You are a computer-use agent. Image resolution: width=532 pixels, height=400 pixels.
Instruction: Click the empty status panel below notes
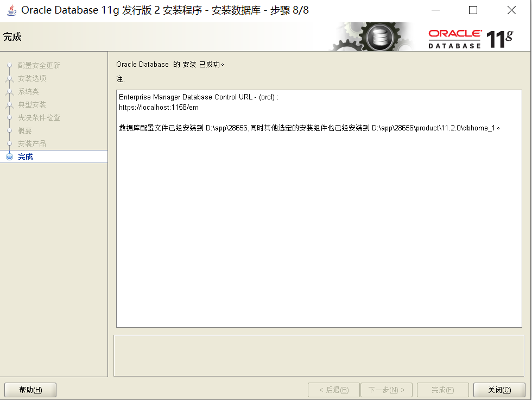319,356
